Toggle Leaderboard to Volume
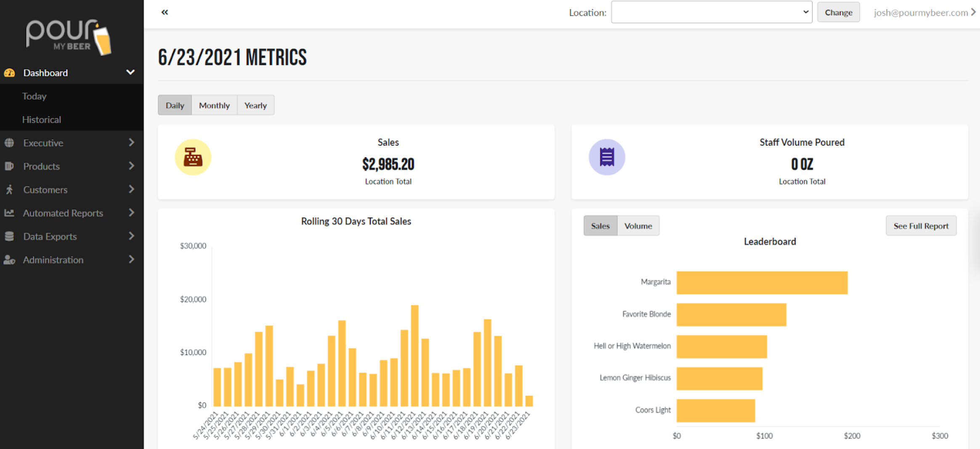The width and height of the screenshot is (980, 449). point(638,226)
